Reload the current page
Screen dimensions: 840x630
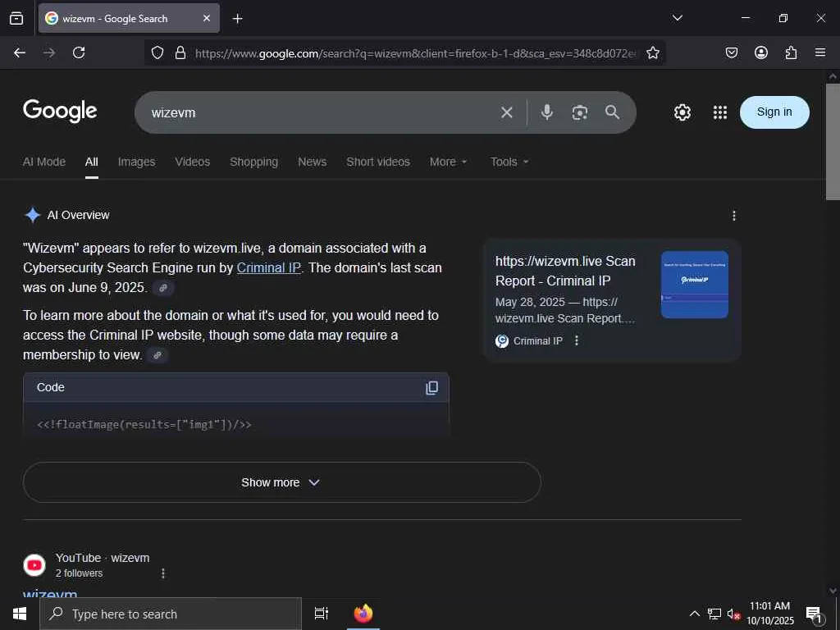tap(79, 52)
